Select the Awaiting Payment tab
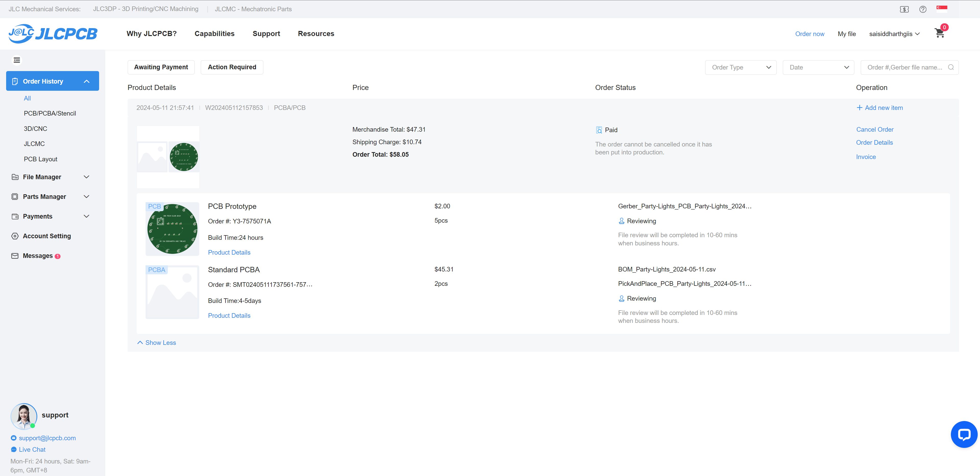 tap(161, 67)
